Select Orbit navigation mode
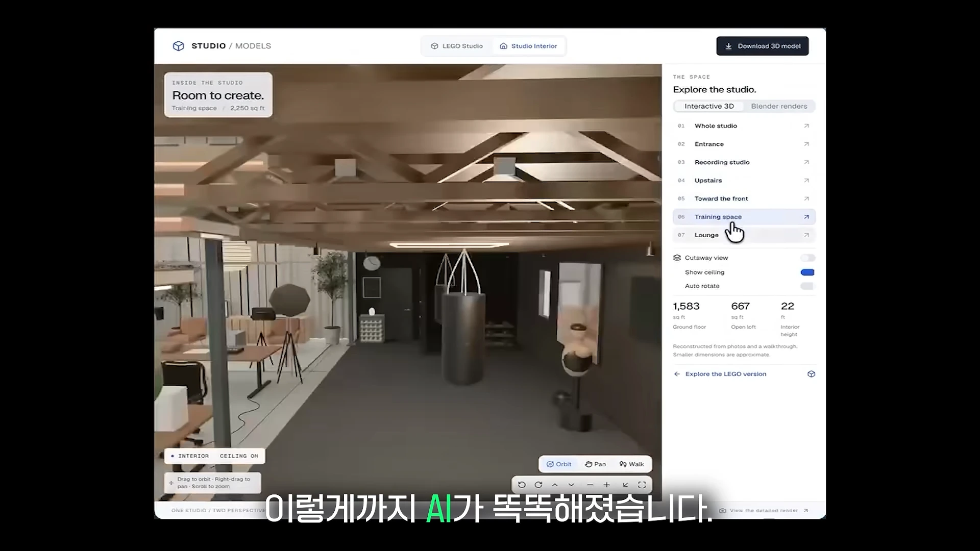Screen dimensions: 980x551 click(x=559, y=464)
